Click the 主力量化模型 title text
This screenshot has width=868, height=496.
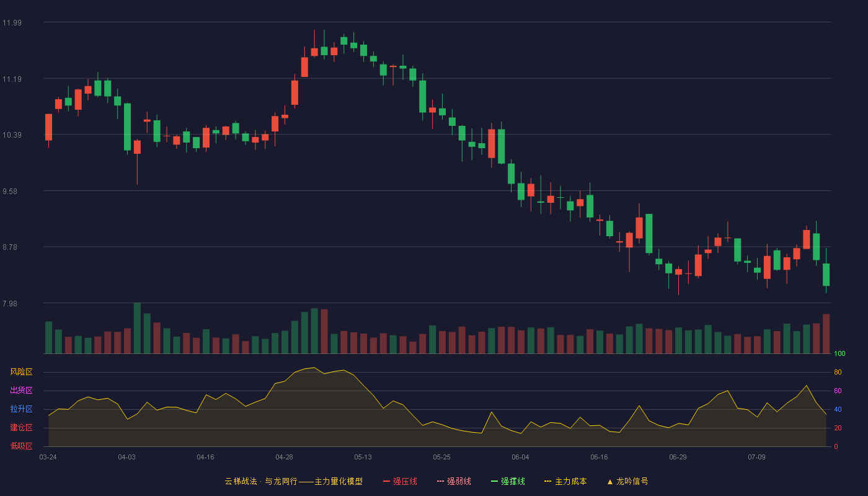(x=339, y=481)
